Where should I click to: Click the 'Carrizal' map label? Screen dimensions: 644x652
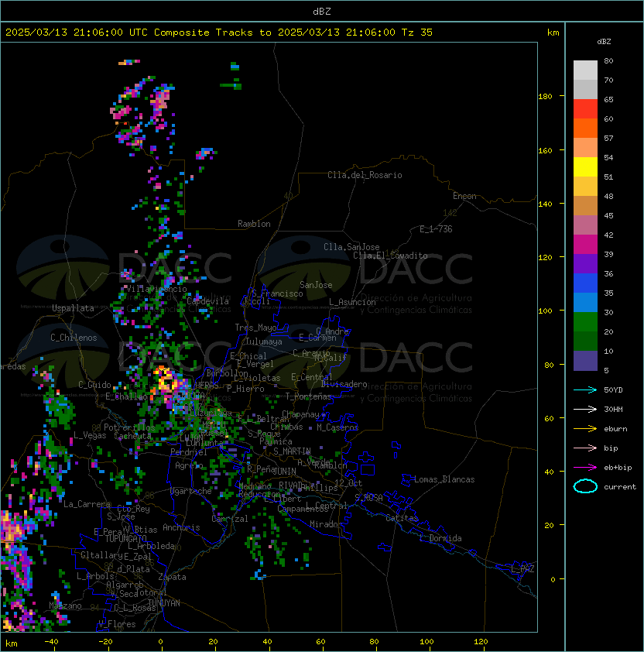(230, 519)
